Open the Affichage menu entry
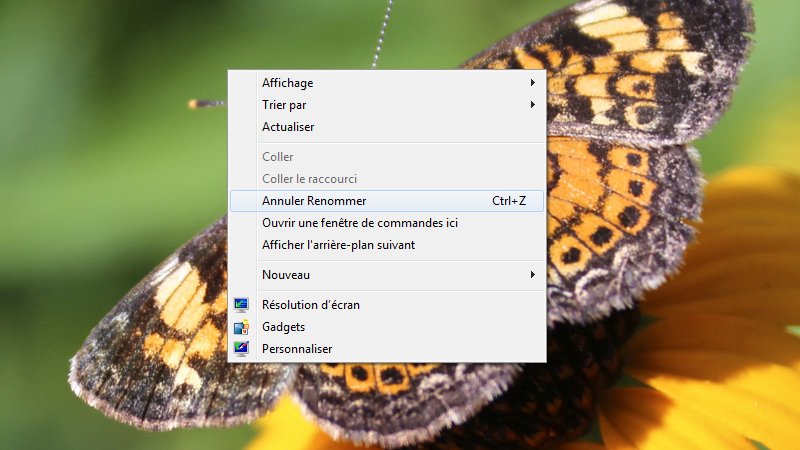Viewport: 800px width, 450px height. [x=387, y=83]
